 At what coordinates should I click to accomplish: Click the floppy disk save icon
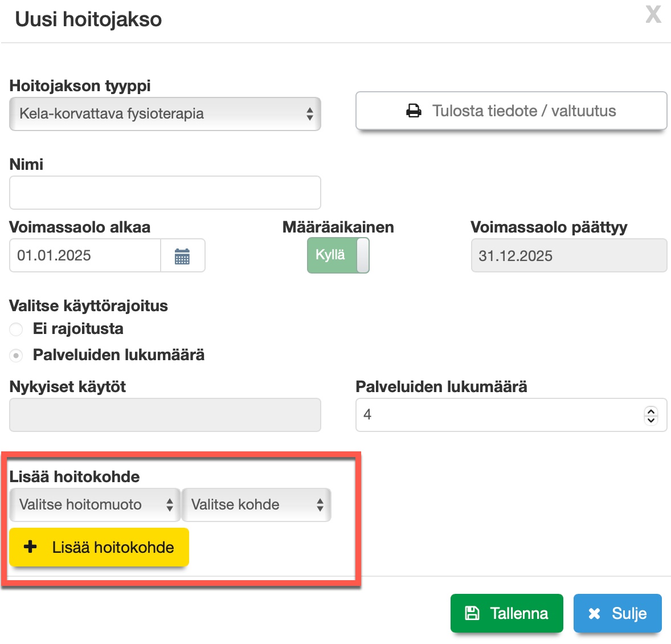472,613
